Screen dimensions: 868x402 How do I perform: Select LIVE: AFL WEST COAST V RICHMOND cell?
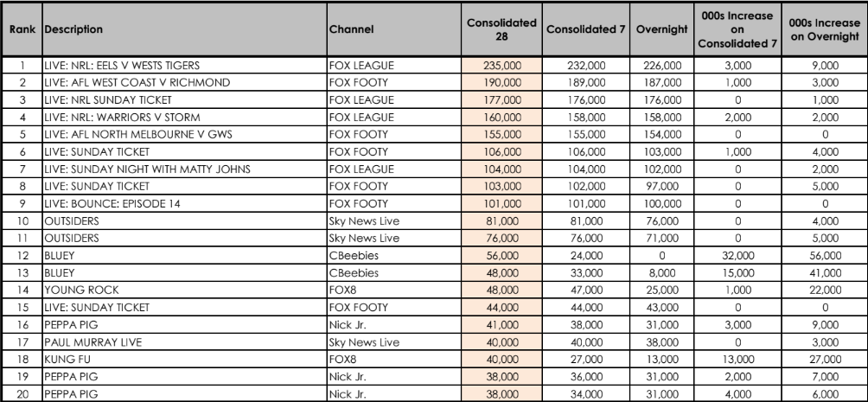[184, 82]
